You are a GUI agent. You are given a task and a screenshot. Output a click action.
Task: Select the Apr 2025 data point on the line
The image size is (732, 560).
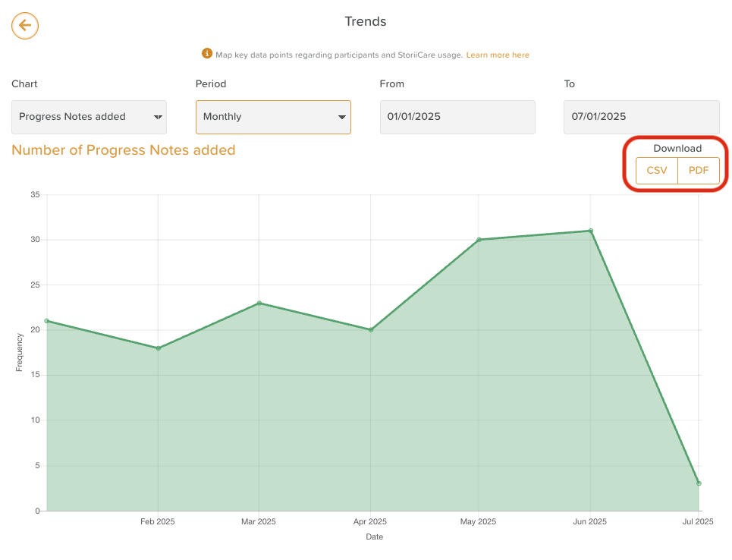pyautogui.click(x=370, y=330)
